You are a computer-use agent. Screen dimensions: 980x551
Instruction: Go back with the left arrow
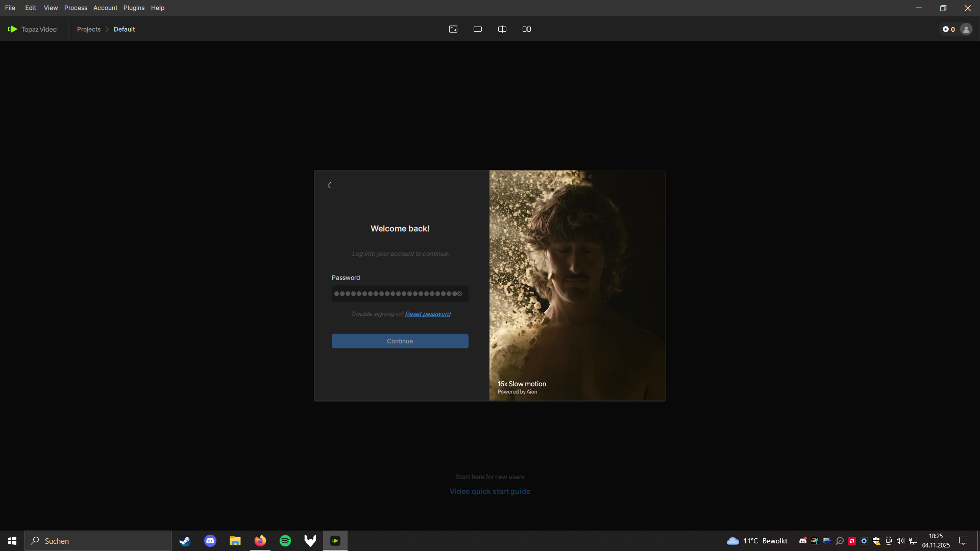pyautogui.click(x=329, y=185)
